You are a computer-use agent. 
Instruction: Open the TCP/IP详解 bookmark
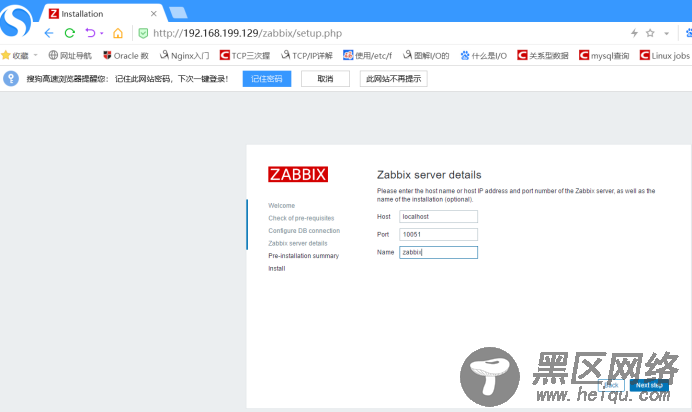pos(307,56)
